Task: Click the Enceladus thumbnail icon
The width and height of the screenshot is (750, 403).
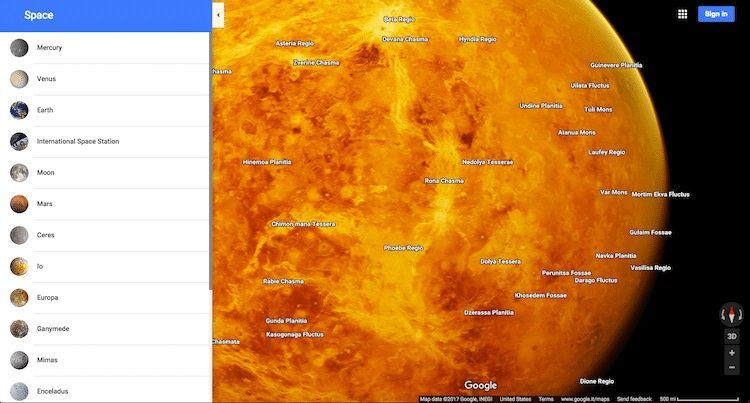Action: tap(19, 392)
